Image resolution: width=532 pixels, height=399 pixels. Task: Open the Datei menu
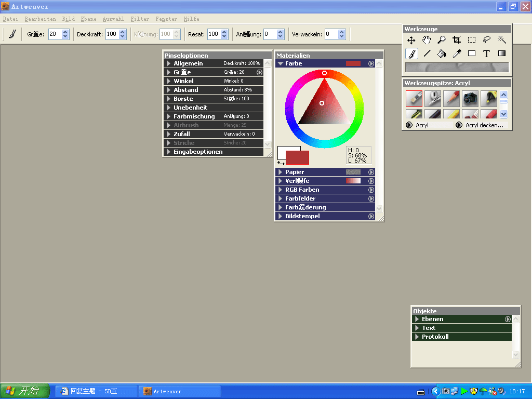pyautogui.click(x=10, y=19)
